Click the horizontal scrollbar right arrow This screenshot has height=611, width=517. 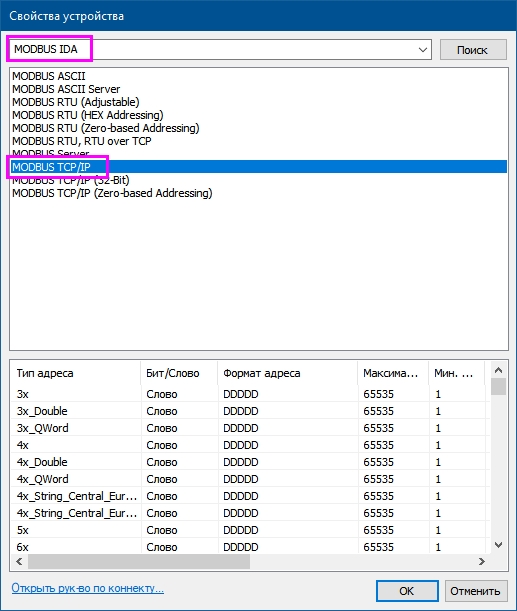coord(482,562)
